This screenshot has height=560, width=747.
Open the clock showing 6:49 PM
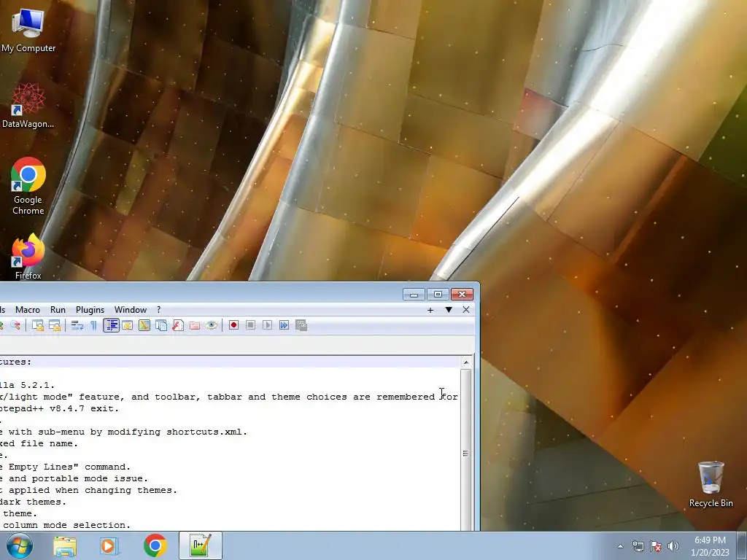pyautogui.click(x=710, y=546)
